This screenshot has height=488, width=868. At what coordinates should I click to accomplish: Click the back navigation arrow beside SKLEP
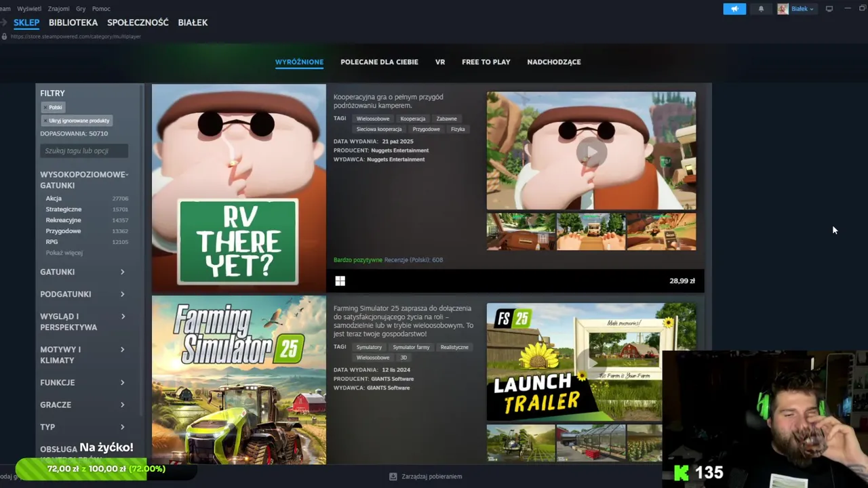tap(4, 22)
